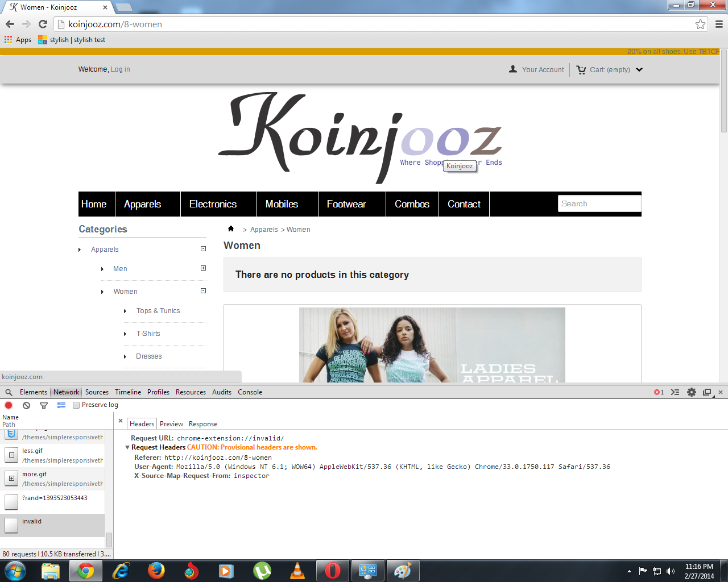This screenshot has height=582, width=728.
Task: Switch to the Profiles panel
Action: coord(158,392)
